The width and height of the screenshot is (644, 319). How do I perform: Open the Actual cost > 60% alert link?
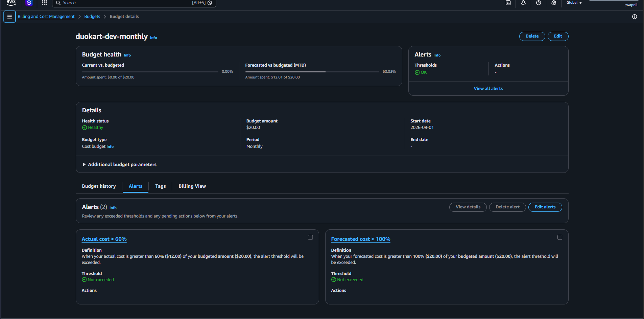click(x=104, y=239)
